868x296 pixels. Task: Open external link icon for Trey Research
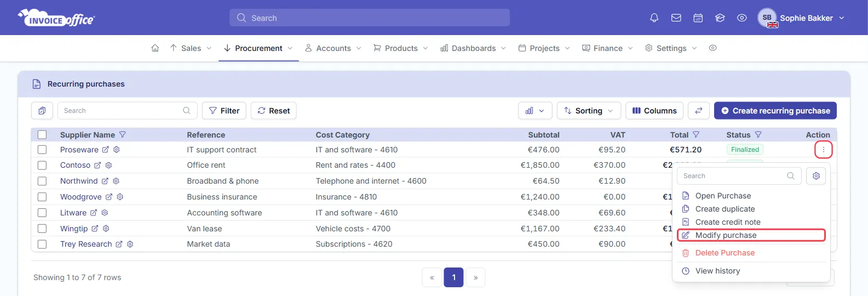point(119,244)
